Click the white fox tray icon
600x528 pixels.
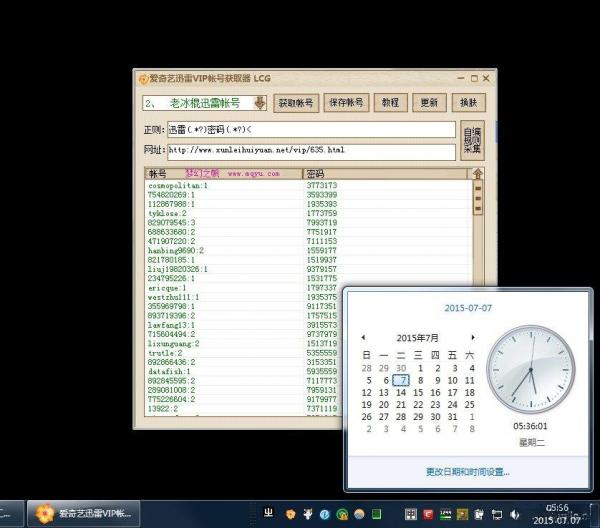[308, 514]
